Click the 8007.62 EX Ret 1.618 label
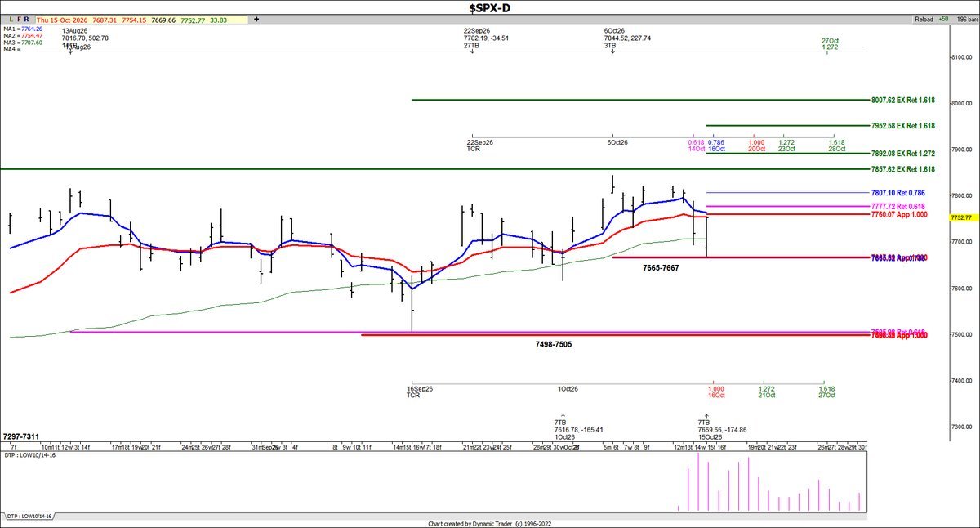The width and height of the screenshot is (980, 528). (x=903, y=100)
